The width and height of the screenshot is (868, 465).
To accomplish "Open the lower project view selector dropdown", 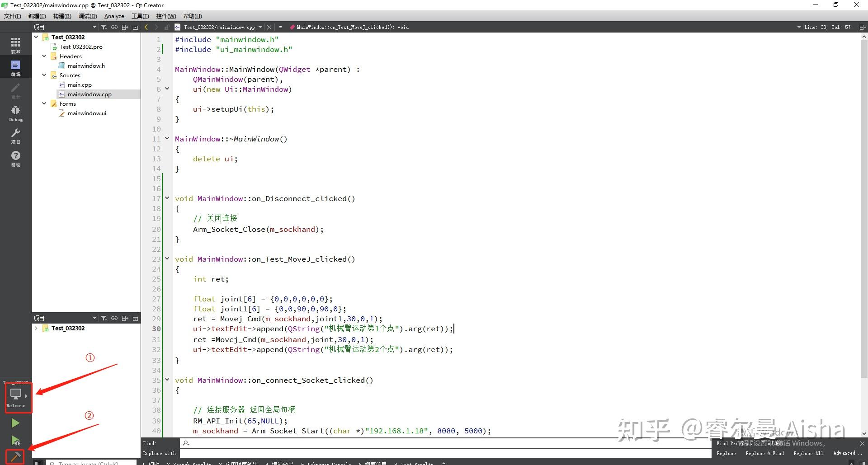I will (x=94, y=318).
